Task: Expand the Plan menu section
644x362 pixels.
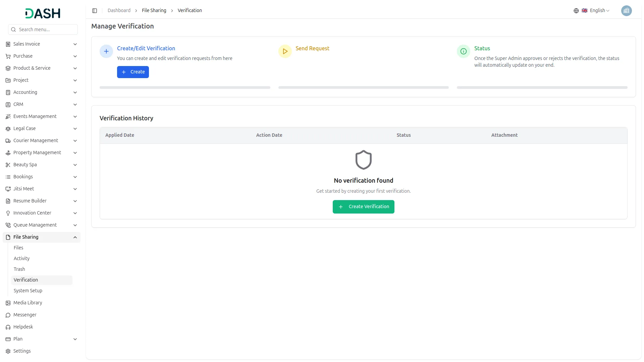Action: [x=75, y=339]
